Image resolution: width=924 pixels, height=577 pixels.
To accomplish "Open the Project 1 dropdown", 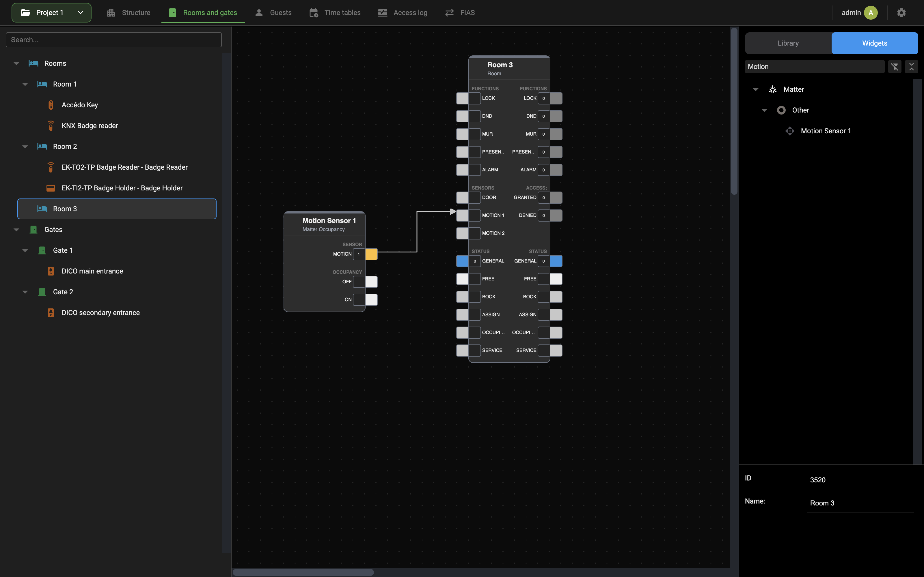I will (x=52, y=13).
